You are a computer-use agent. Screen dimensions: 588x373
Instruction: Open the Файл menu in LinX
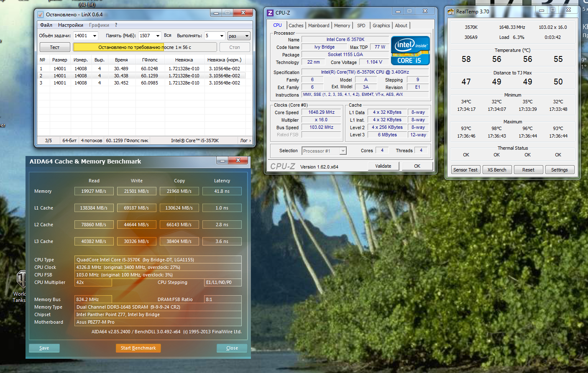coord(46,25)
